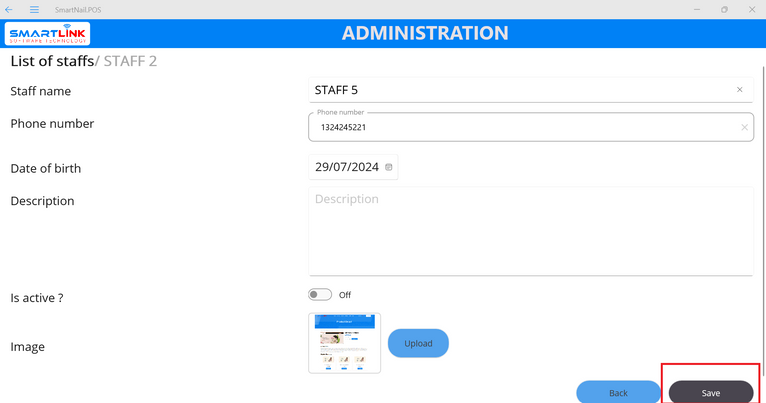Focus the Staff name text field

click(x=520, y=90)
